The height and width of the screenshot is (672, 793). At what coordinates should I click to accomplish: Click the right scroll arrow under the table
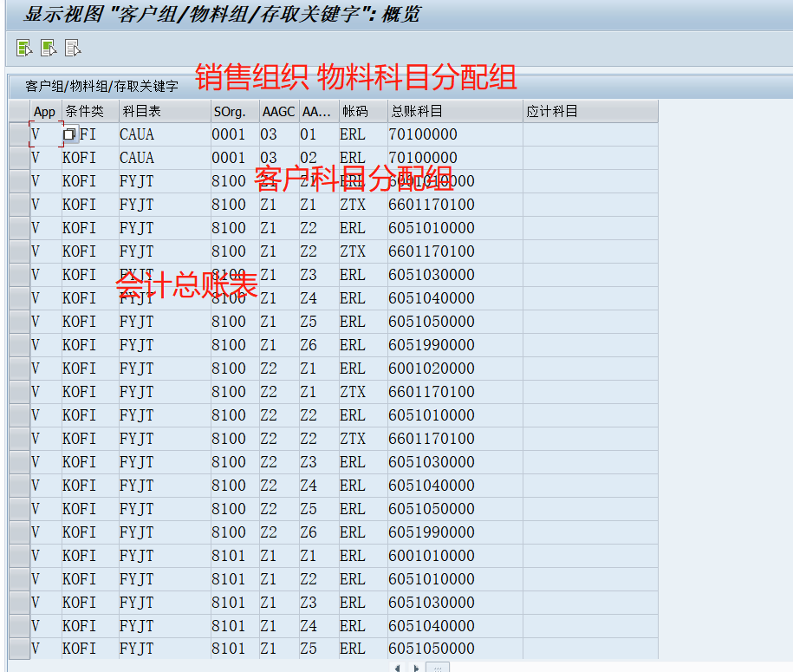[x=417, y=667]
